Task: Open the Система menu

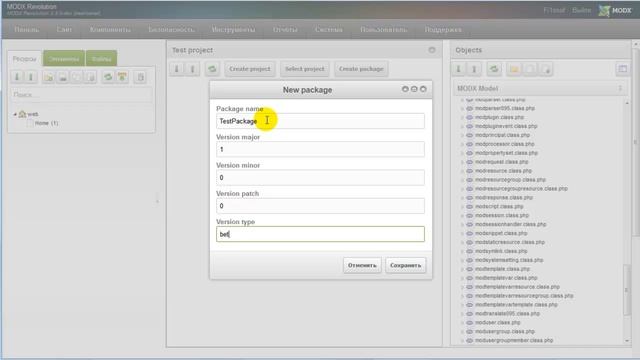Action: [x=329, y=29]
